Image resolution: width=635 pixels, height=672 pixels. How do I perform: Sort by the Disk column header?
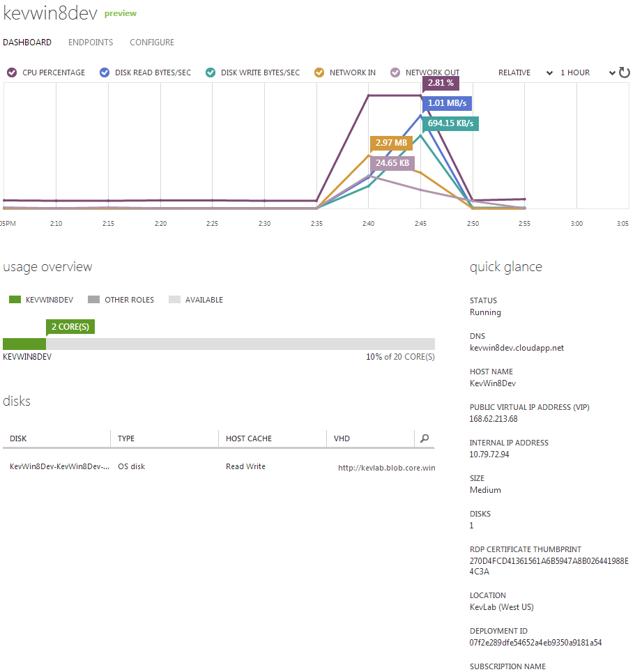click(x=19, y=438)
